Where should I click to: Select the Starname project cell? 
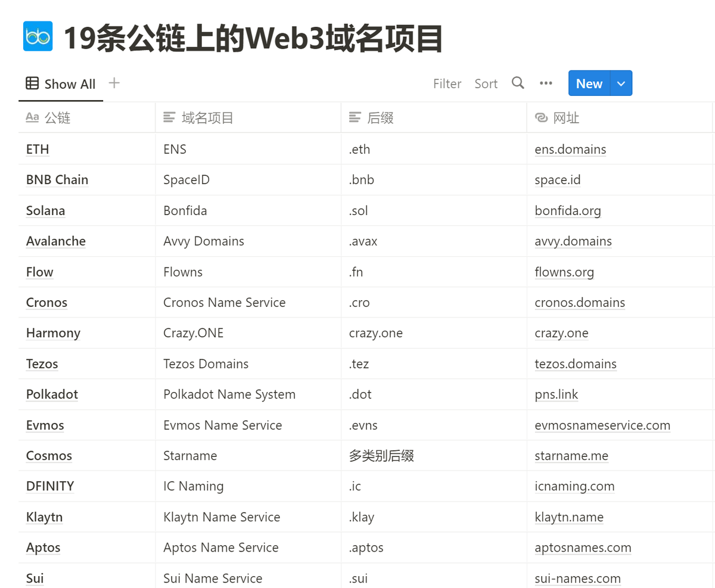(248, 456)
